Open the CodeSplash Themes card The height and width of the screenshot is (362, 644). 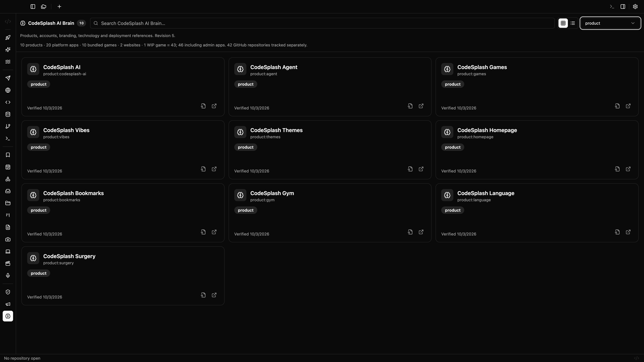pos(330,150)
